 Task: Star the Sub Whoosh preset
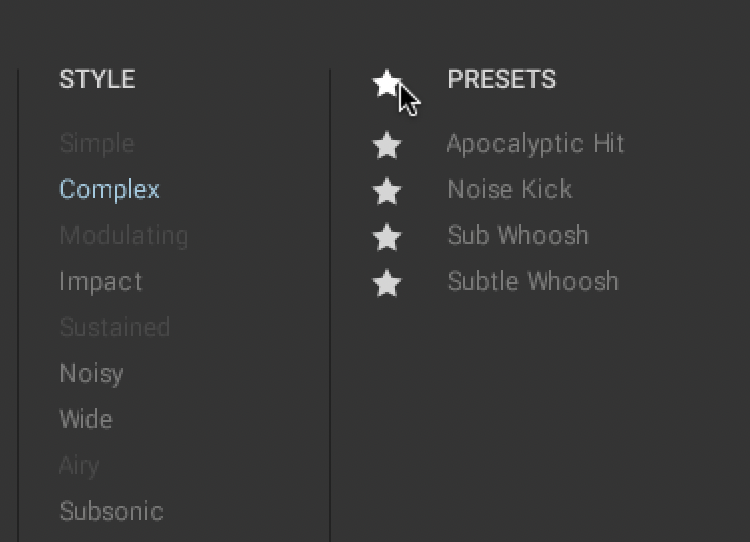click(x=386, y=237)
